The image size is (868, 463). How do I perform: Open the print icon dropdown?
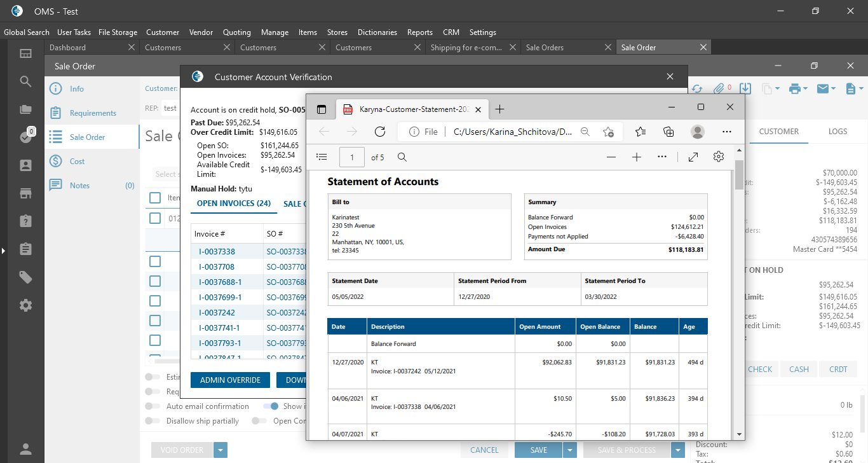(x=798, y=89)
